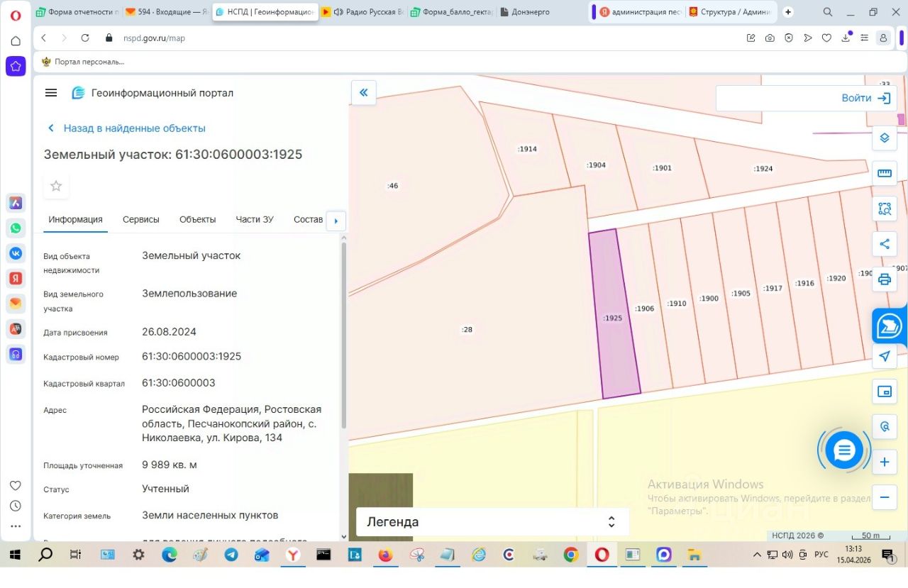Open WhatsApp in the Opera sidebar

(x=16, y=228)
